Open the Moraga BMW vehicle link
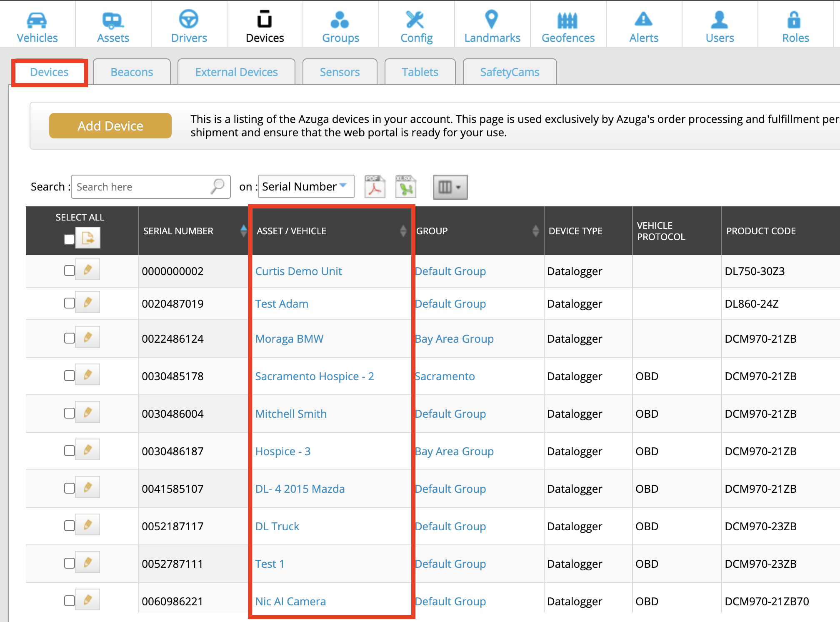Image resolution: width=840 pixels, height=622 pixels. [x=289, y=339]
